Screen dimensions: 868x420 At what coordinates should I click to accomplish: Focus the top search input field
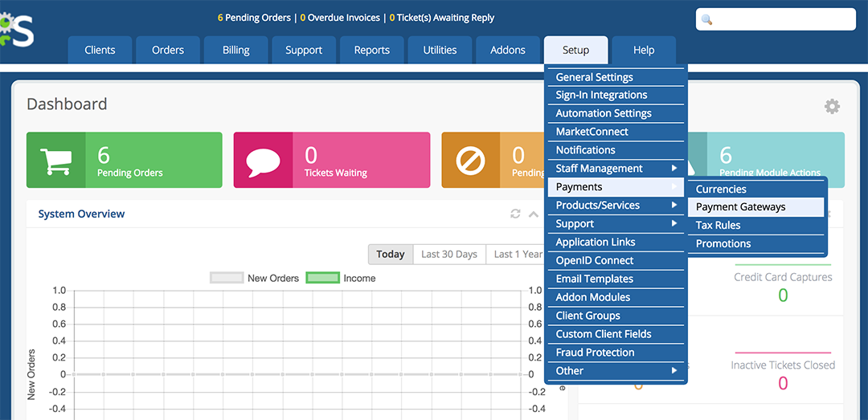[x=776, y=19]
